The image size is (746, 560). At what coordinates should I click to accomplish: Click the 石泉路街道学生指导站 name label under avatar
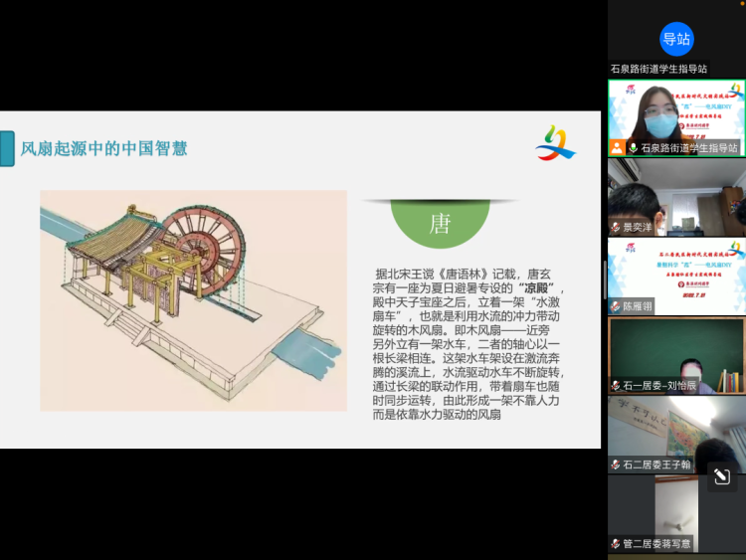coord(658,69)
